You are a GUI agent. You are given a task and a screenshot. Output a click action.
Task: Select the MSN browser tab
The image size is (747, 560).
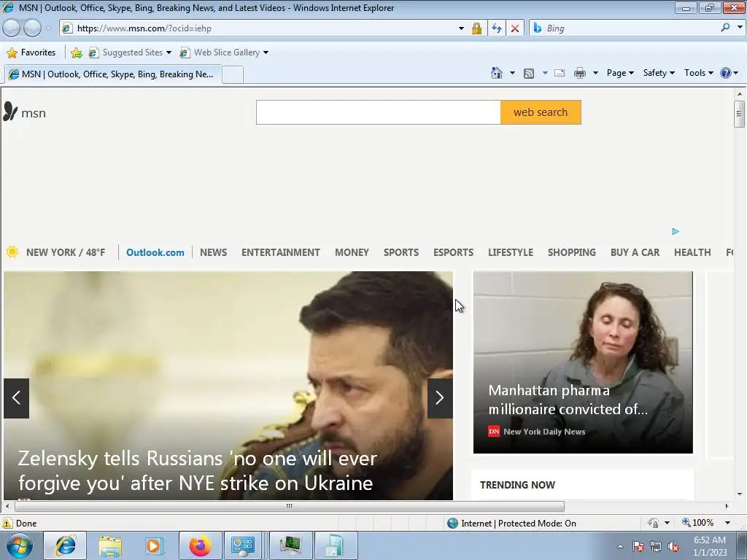pyautogui.click(x=113, y=74)
